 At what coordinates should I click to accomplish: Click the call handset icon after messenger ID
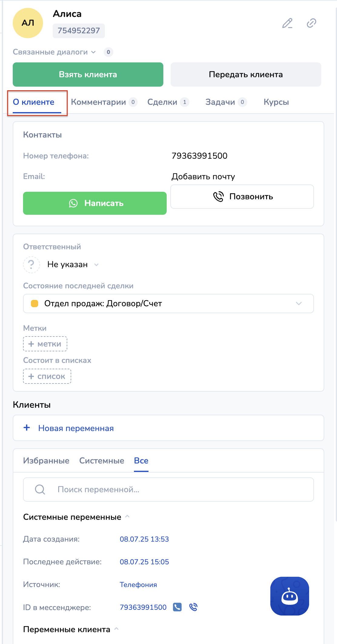click(193, 607)
